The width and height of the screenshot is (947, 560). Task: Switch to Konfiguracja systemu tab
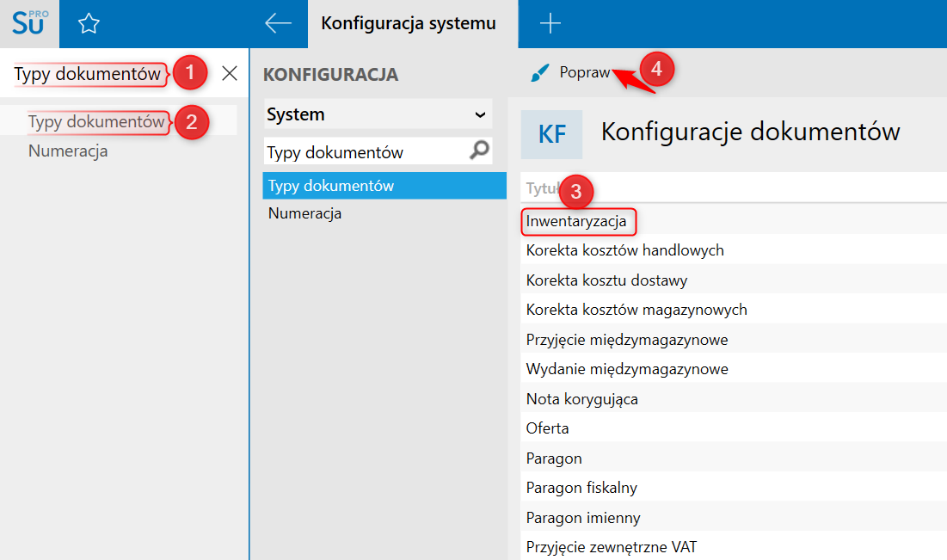pos(409,23)
